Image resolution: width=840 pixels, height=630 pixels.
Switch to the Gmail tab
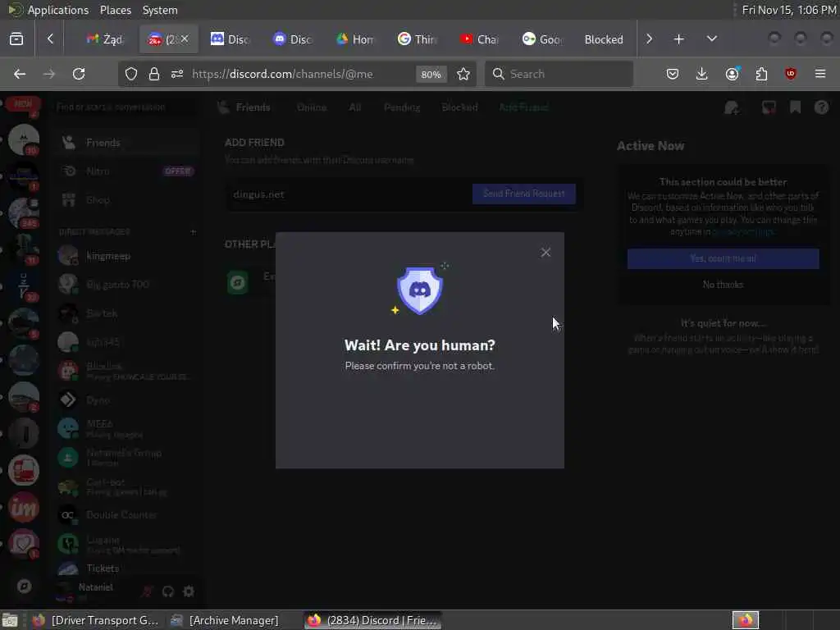pyautogui.click(x=105, y=39)
